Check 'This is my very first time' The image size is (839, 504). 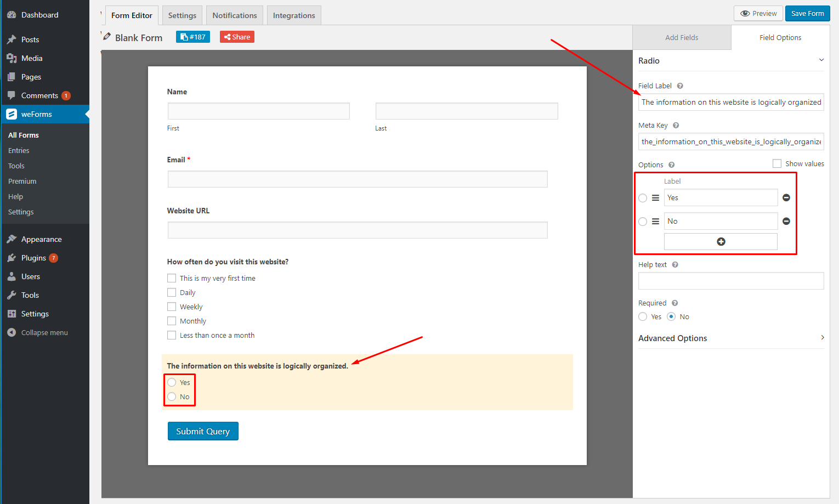(172, 278)
